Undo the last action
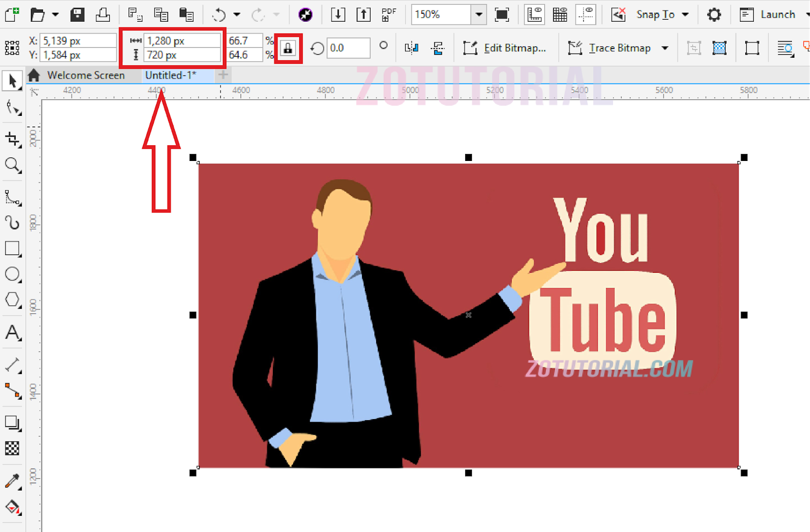 pos(219,15)
